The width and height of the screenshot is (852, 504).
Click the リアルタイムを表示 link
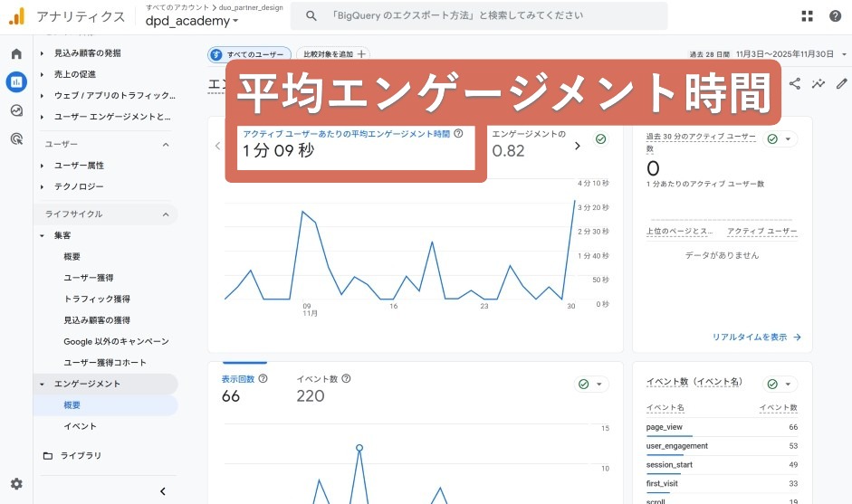pos(756,337)
